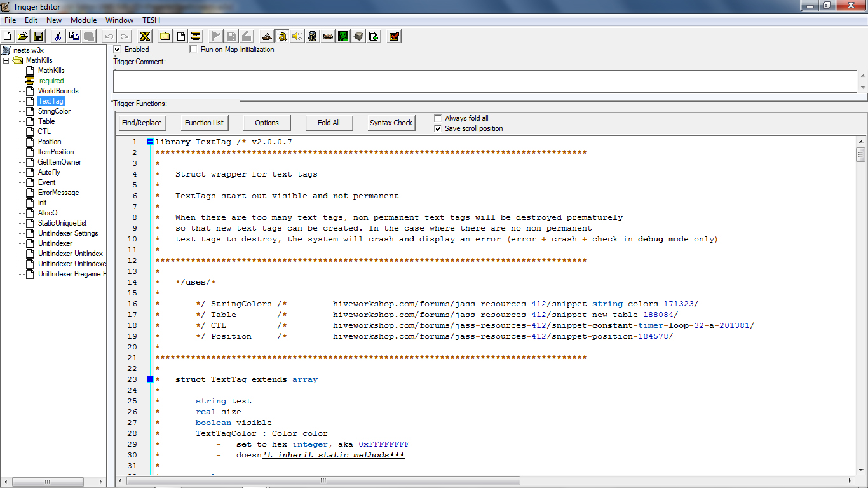
Task: Test the map with the red checkmark icon
Action: [394, 36]
